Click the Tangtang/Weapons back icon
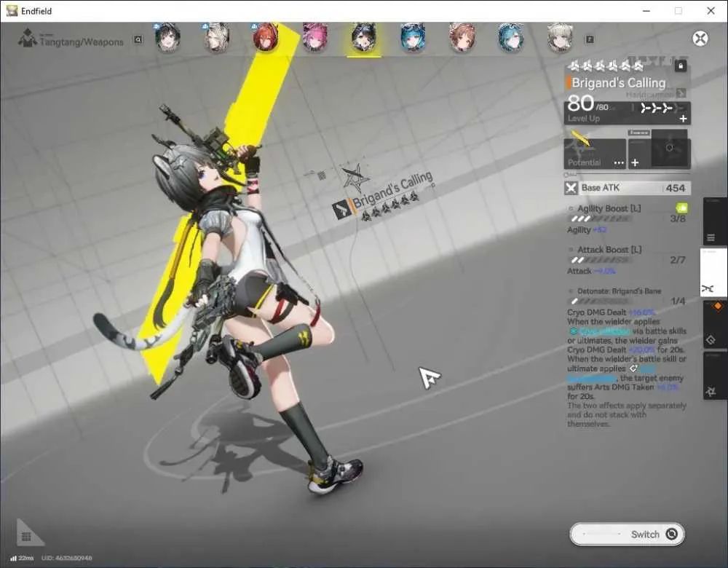 [x=28, y=39]
